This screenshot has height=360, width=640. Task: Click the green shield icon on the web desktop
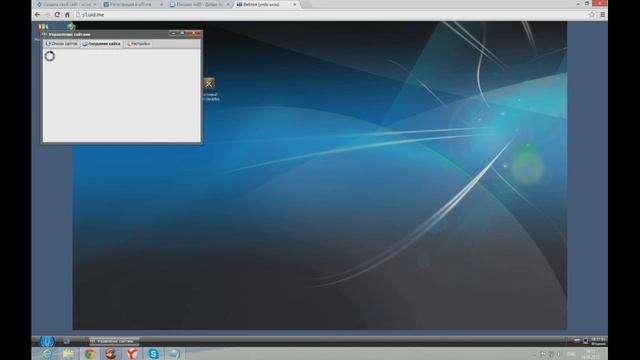(71, 27)
